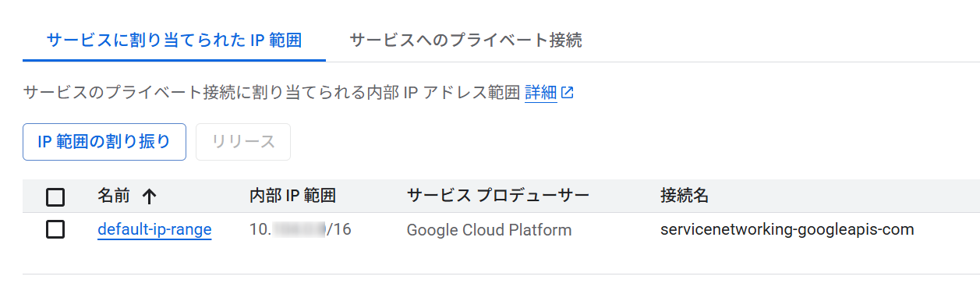Click empty area of the default-ip-range row
Image resolution: width=980 pixels, height=301 pixels.
click(x=946, y=230)
